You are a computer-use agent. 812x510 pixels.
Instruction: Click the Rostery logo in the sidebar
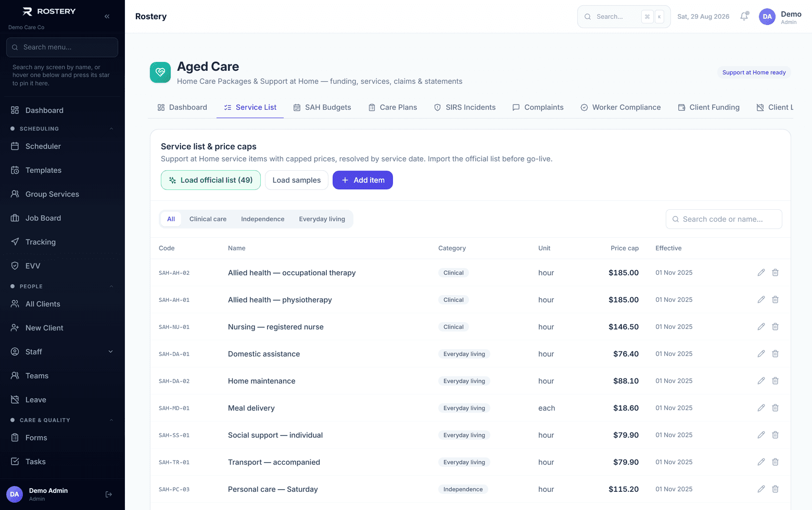(x=49, y=11)
